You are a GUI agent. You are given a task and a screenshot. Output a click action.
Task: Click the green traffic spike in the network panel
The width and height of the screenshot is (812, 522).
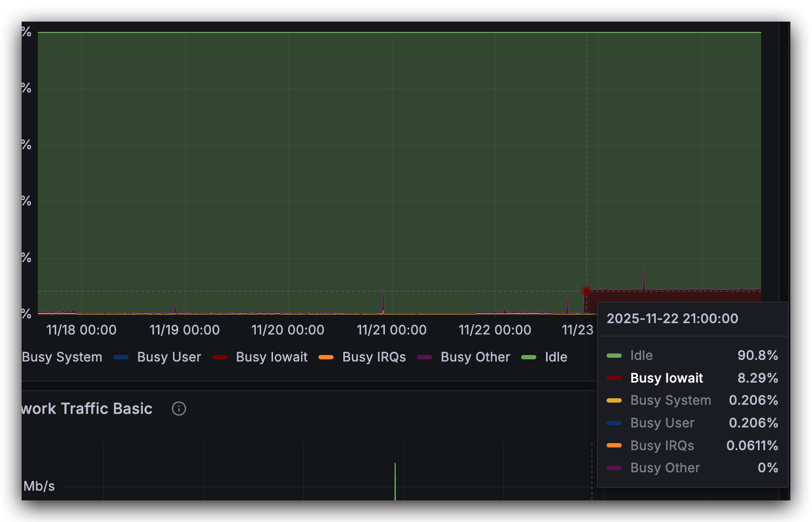coord(395,481)
